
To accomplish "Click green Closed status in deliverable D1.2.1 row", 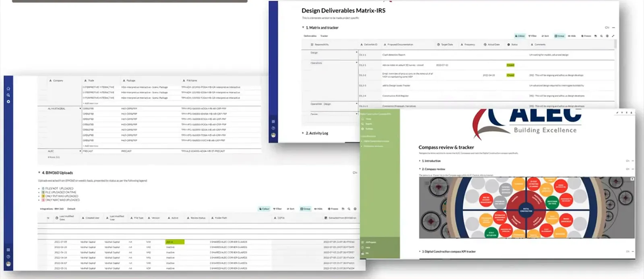I will tap(510, 65).
